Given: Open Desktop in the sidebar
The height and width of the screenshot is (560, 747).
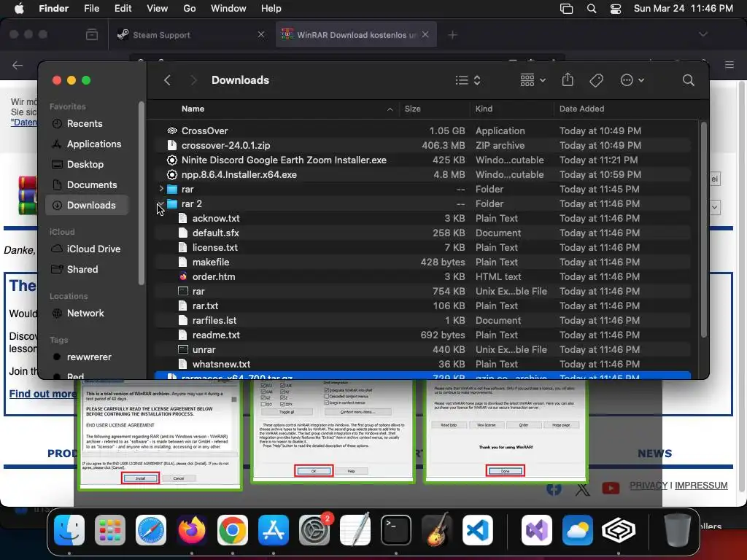Looking at the screenshot, I should click(87, 164).
